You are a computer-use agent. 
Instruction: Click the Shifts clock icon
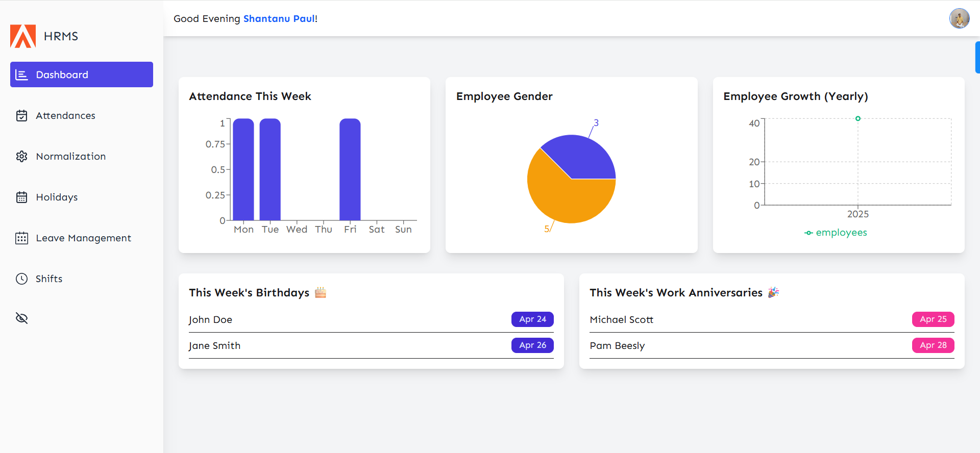(x=21, y=279)
